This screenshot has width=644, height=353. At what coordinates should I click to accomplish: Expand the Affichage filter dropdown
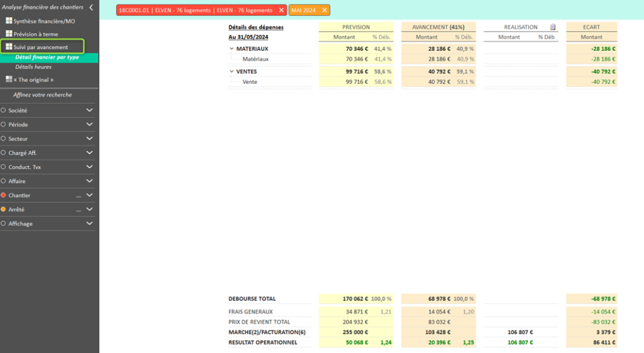(x=89, y=223)
